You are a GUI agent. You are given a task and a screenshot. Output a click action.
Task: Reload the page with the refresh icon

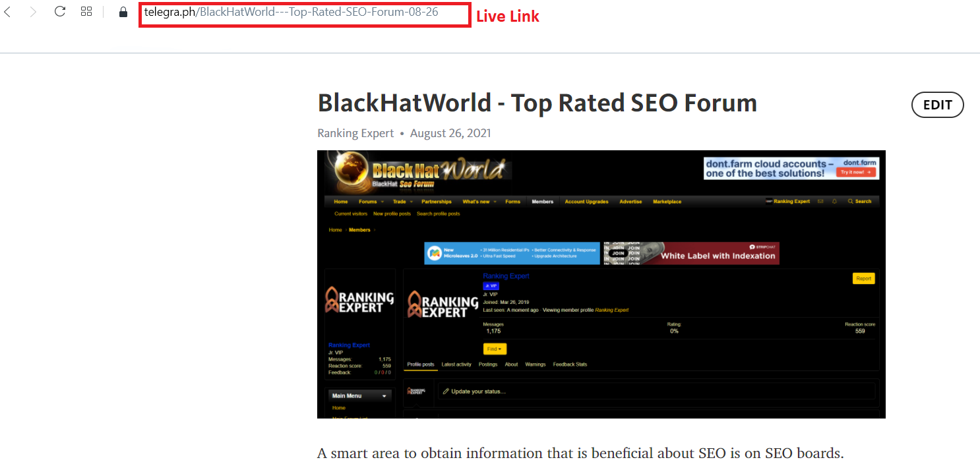(60, 12)
